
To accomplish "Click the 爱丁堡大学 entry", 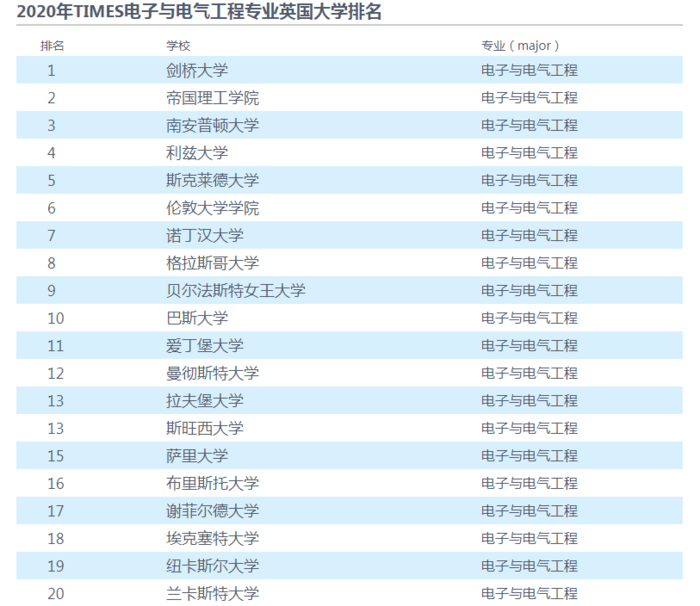I will [205, 346].
